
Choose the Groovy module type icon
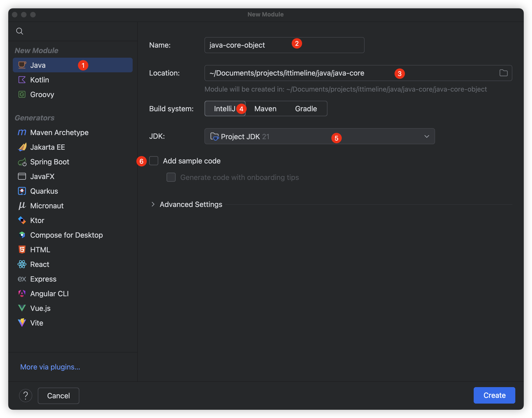coord(22,95)
